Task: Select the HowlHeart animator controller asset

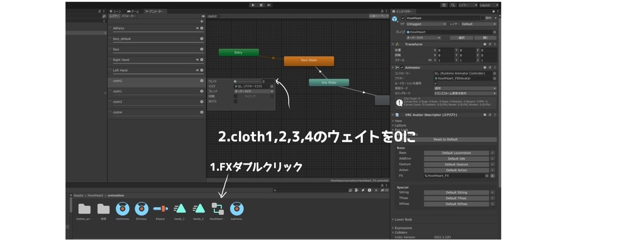Action: [218, 209]
